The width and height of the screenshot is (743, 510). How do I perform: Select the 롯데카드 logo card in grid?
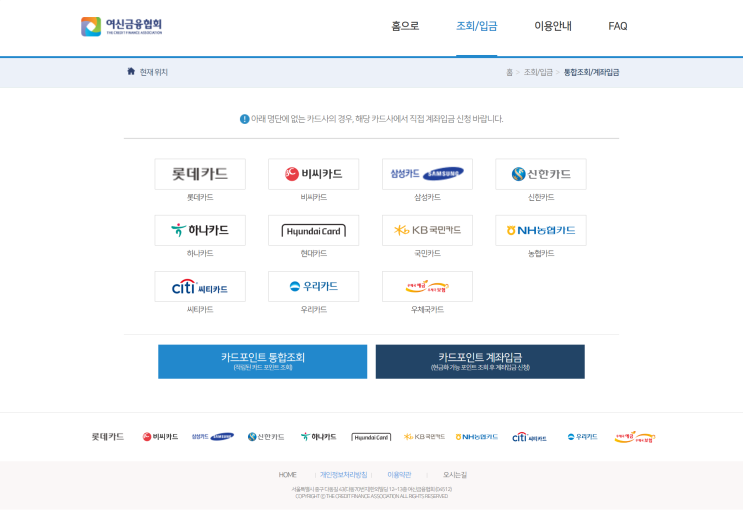pyautogui.click(x=200, y=174)
